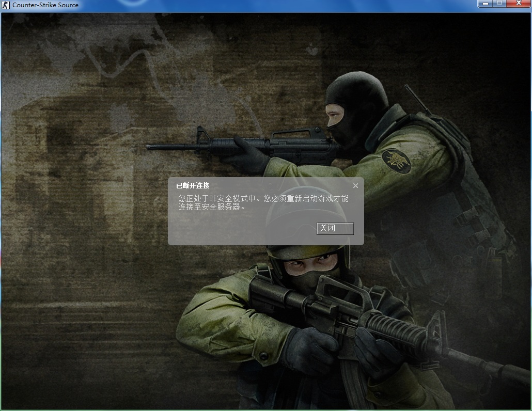Minimize the Counter-Strike Source window
Screen dimensions: 532x411
(x=486, y=4)
